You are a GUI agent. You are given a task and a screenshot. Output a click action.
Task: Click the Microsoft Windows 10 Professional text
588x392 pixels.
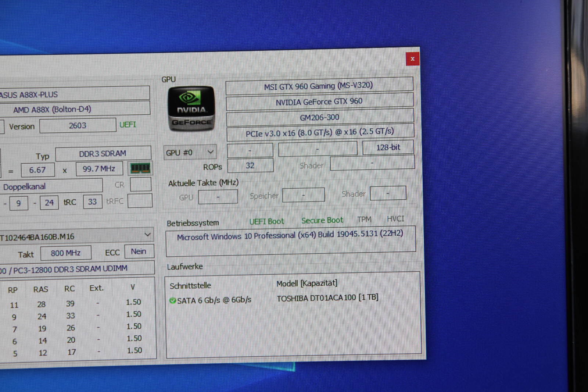click(x=290, y=235)
